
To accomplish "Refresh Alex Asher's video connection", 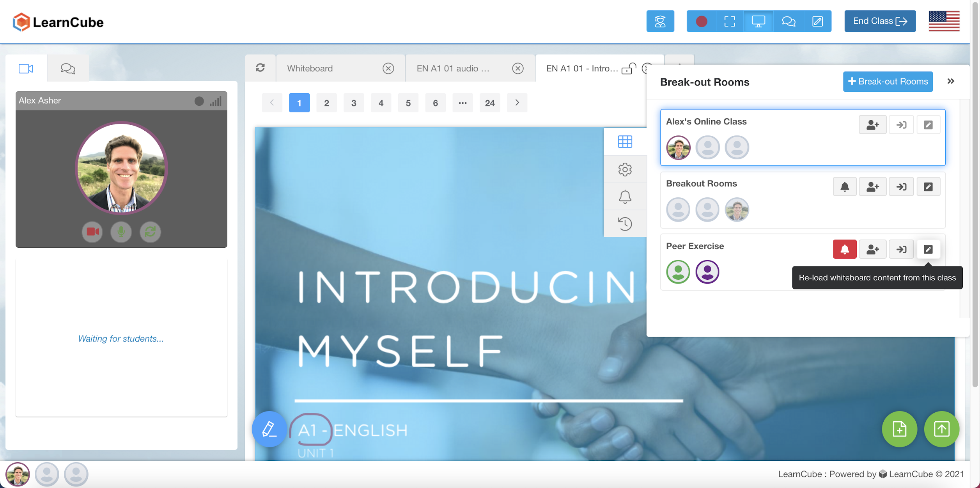I will tap(150, 232).
